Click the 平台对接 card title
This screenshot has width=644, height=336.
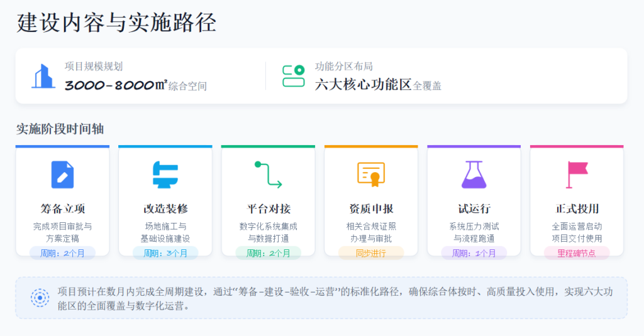[268, 209]
